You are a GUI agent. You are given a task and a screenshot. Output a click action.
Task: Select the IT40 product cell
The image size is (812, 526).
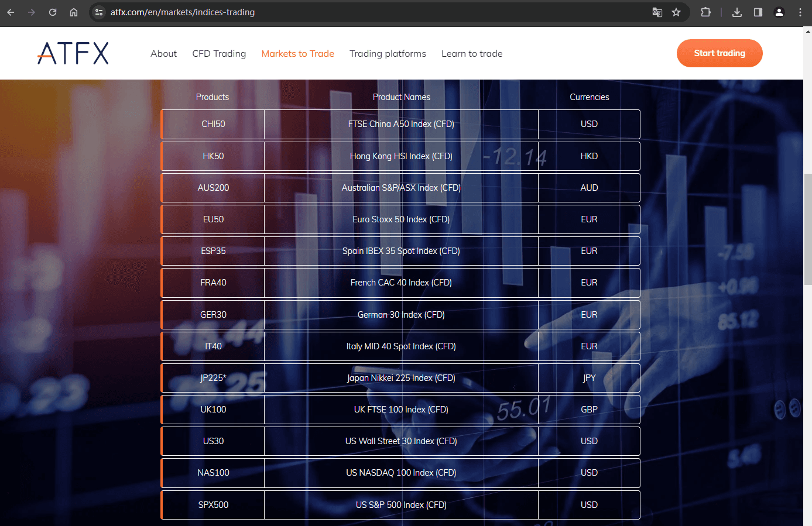coord(213,346)
